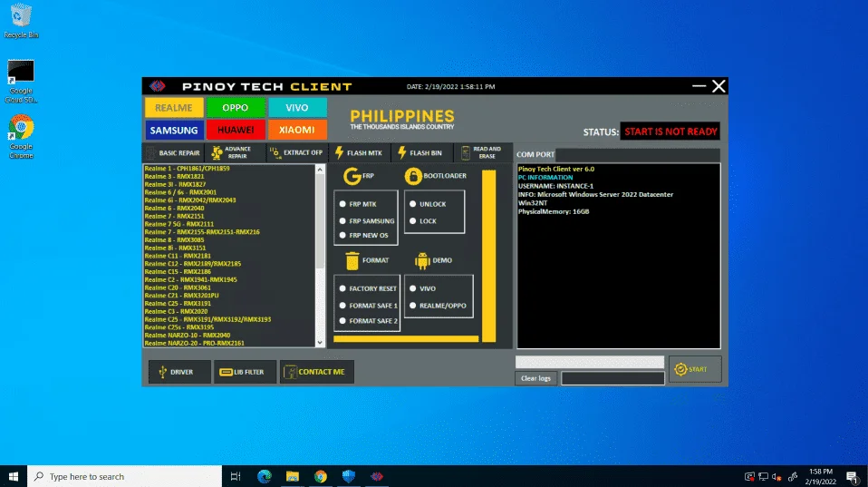The image size is (868, 487).
Task: Switch to EXTRACT OFP tab
Action: click(296, 153)
